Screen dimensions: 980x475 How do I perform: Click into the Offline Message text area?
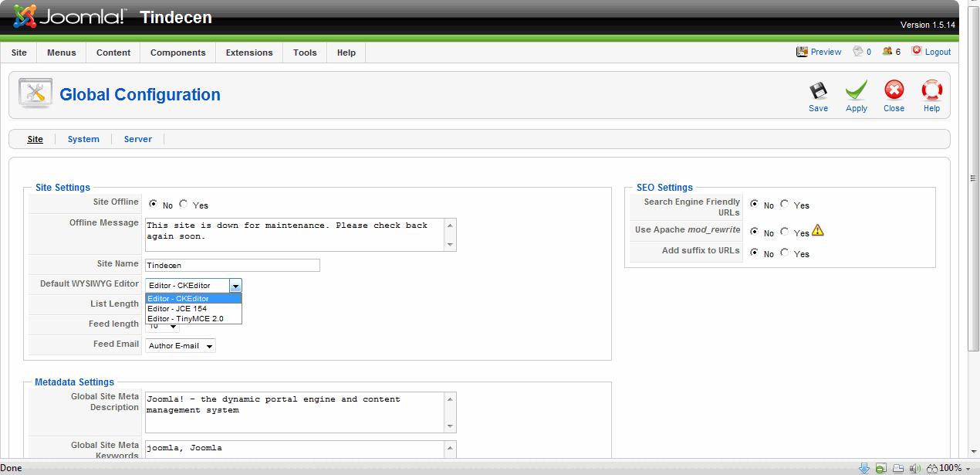tap(295, 235)
